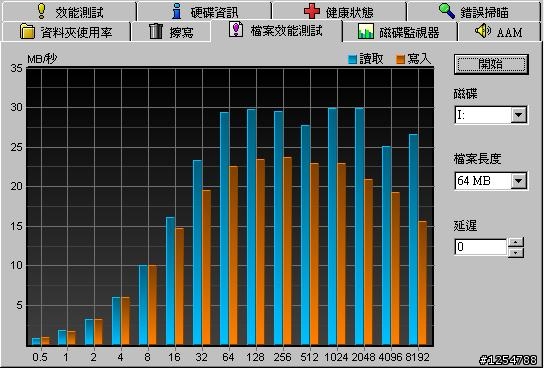Image resolution: width=544 pixels, height=368 pixels.
Task: Click the blue info icon on 硬碟資訊 tab
Action: point(177,11)
